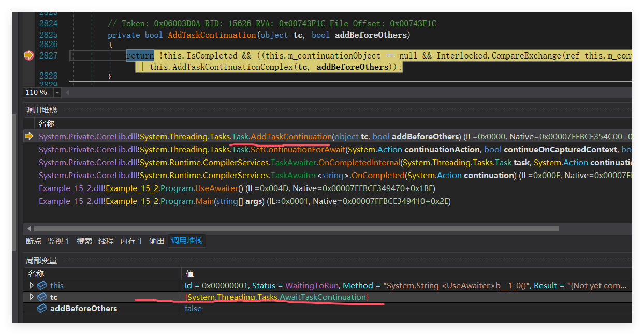Open the 线程 tab
The width and height of the screenshot is (644, 335).
[106, 241]
